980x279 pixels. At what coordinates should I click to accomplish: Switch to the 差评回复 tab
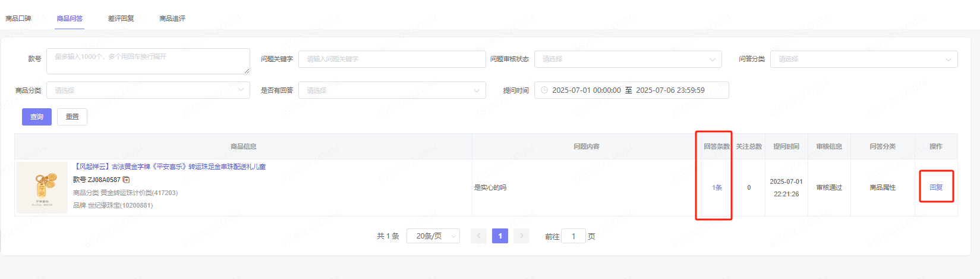click(121, 18)
